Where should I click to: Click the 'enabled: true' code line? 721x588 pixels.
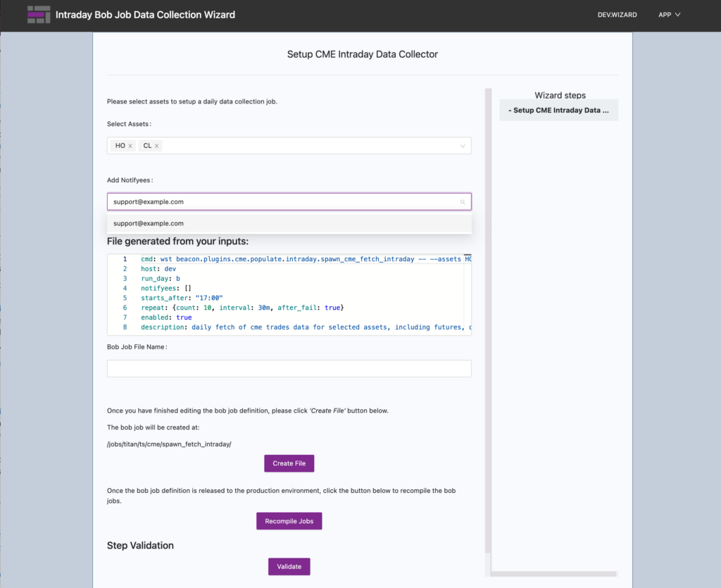point(166,317)
